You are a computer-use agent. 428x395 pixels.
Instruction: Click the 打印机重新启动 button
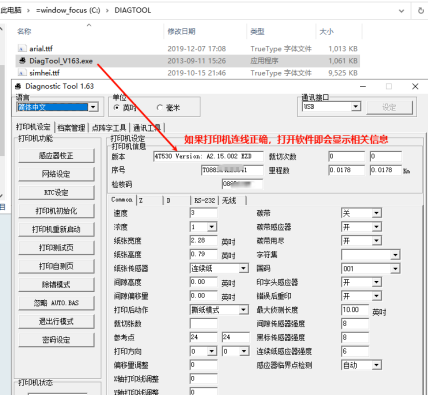point(56,229)
